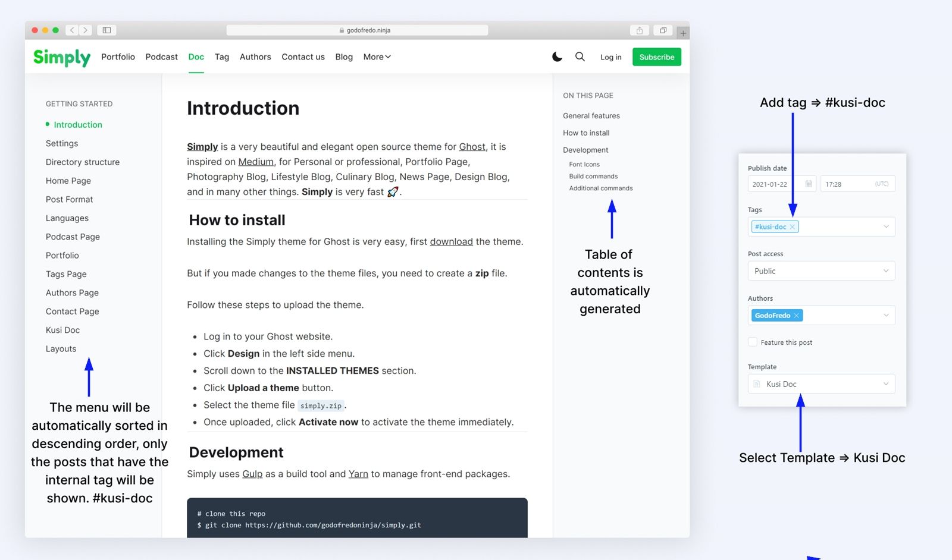Expand the More navigation menu
This screenshot has width=952, height=560.
tap(377, 57)
